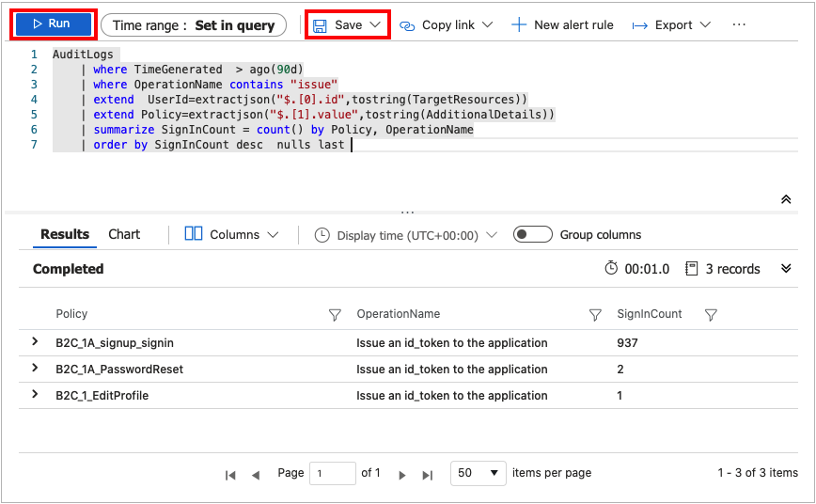This screenshot has height=504, width=816.
Task: Filter the SignInCount column
Action: 712,315
